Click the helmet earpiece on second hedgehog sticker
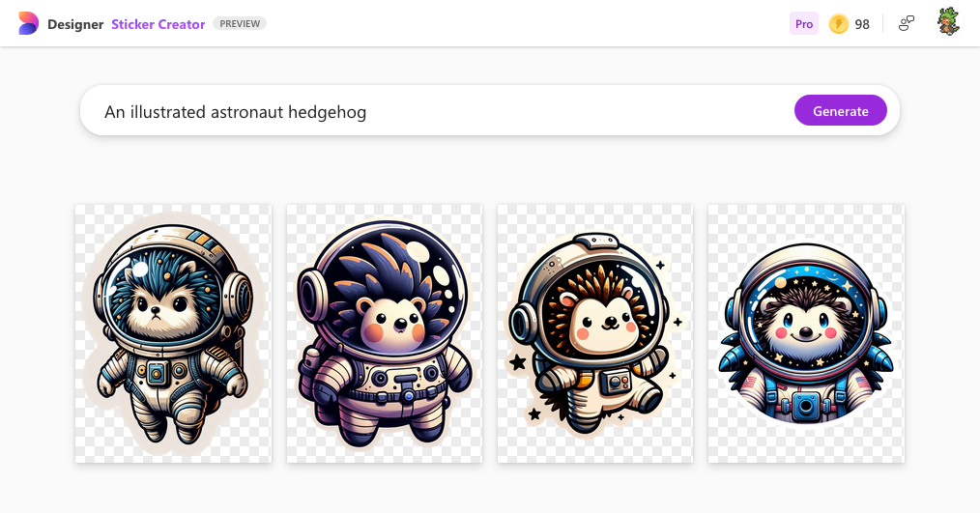This screenshot has width=980, height=513. 310,292
